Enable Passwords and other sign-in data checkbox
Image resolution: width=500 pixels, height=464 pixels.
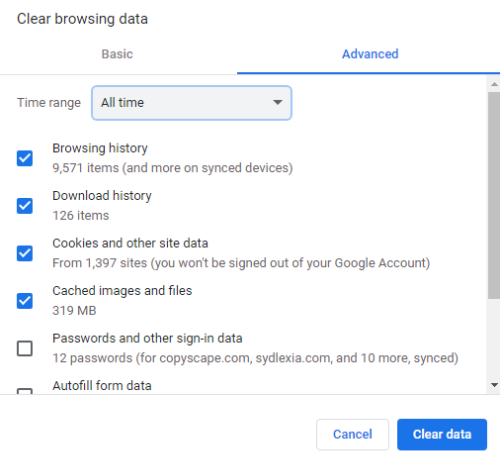25,348
